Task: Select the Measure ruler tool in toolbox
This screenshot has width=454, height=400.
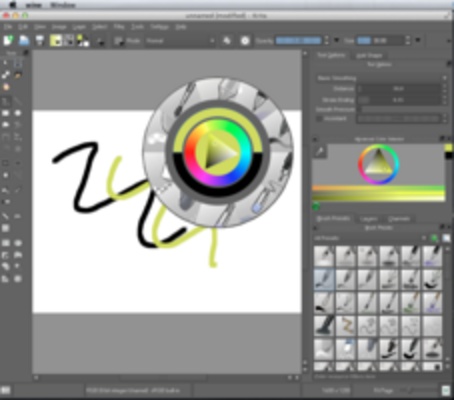Action: pos(6,216)
